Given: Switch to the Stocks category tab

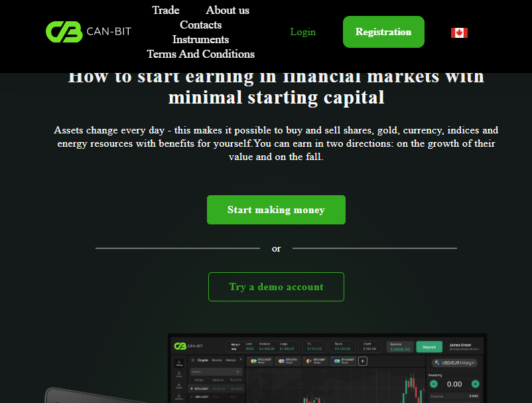Looking at the screenshot, I should point(217,360).
